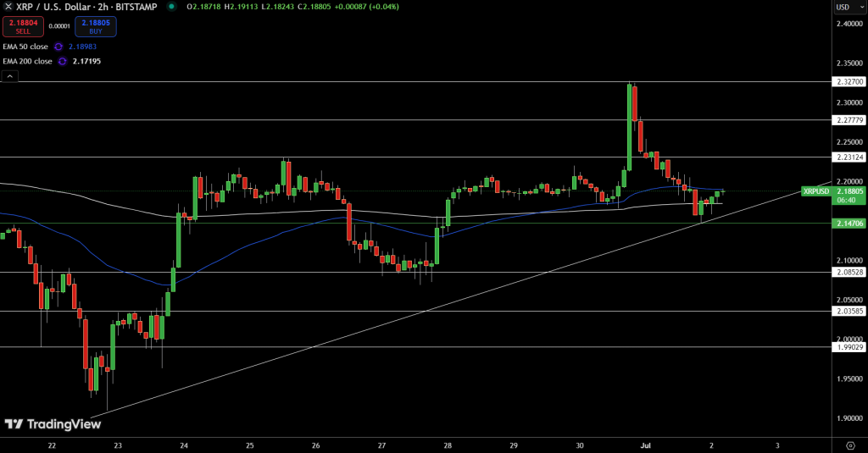Image resolution: width=868 pixels, height=453 pixels.
Task: Click the change value +0.00087 (+0.04%)
Action: (x=366, y=7)
